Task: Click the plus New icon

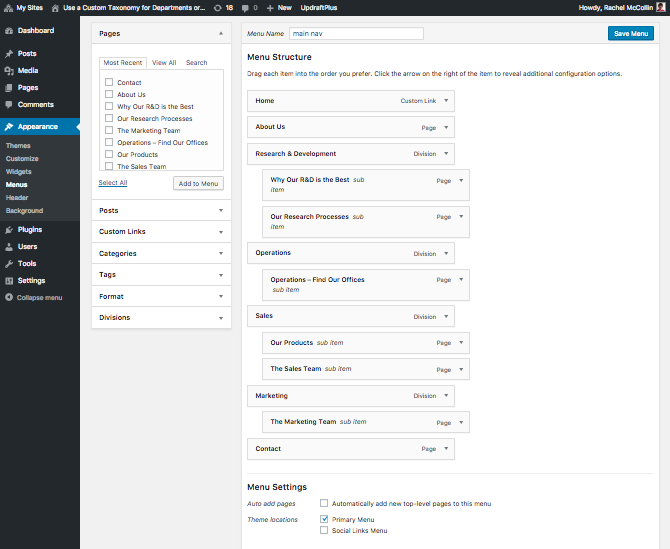Action: coord(270,8)
